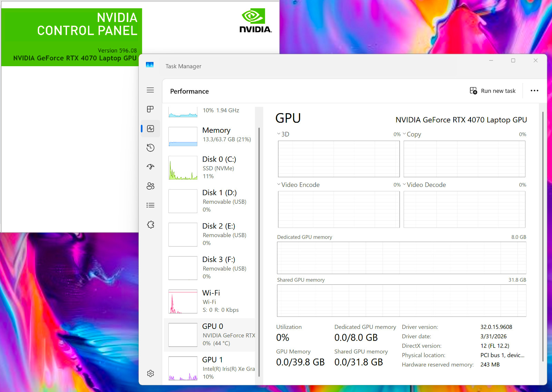This screenshot has width=552, height=392.
Task: Click the device list vertical scrollbar
Action: pyautogui.click(x=259, y=252)
